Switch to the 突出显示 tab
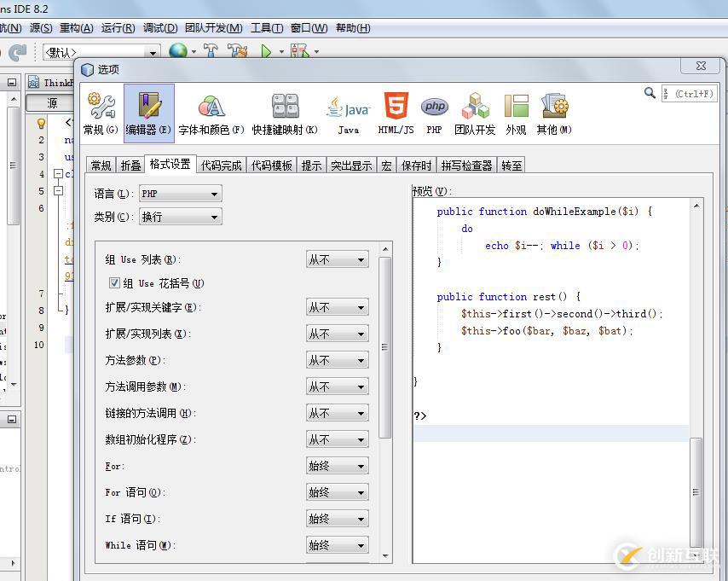The height and width of the screenshot is (581, 728). 351,166
